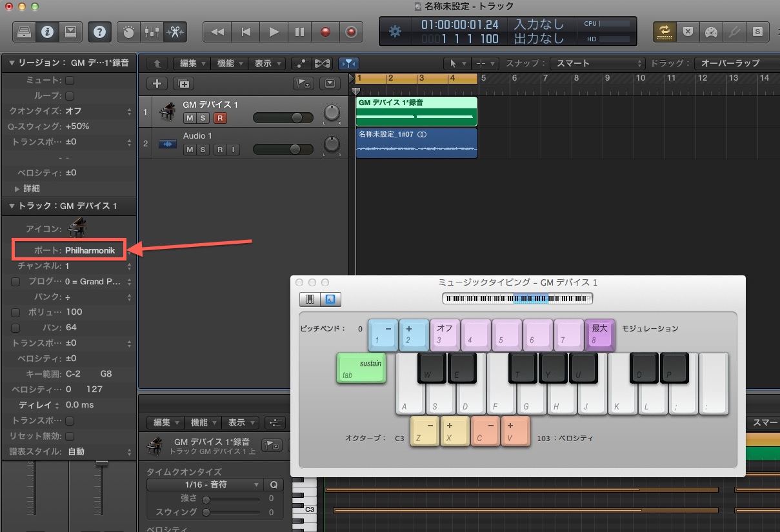Enable リセット無効 checkbox
This screenshot has width=780, height=532.
(70, 437)
